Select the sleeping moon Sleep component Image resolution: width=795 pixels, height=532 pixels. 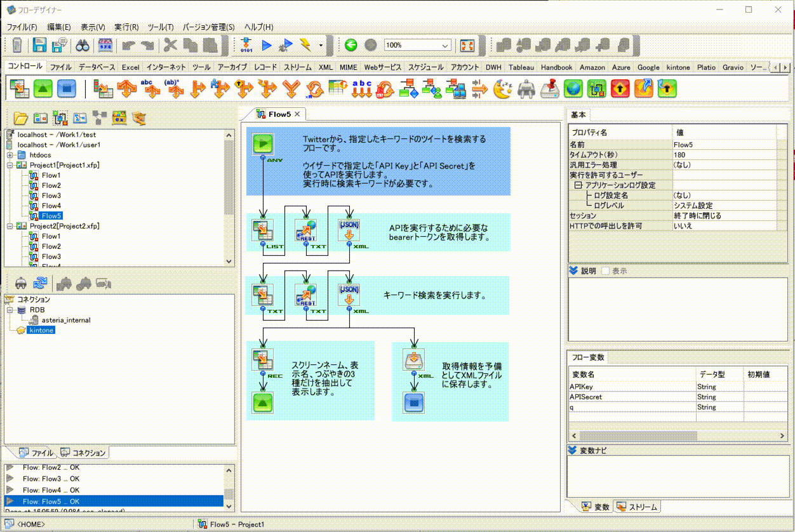tap(503, 88)
